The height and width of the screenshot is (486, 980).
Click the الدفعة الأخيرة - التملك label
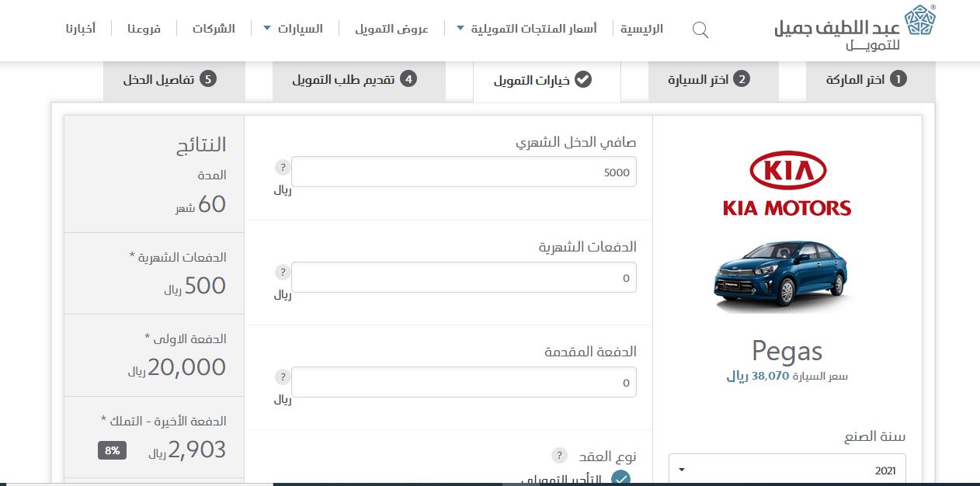[x=164, y=421]
